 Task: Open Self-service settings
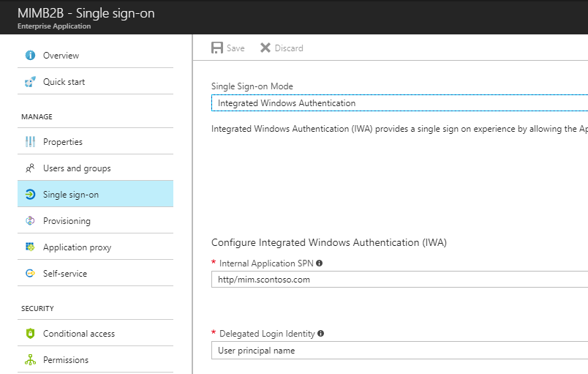coord(95,273)
